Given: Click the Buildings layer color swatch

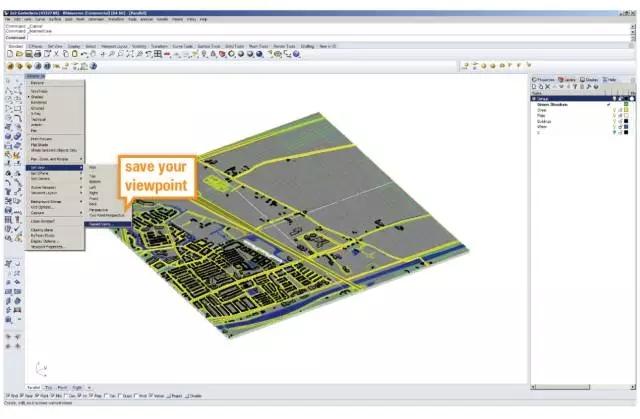Looking at the screenshot, I should point(626,121).
